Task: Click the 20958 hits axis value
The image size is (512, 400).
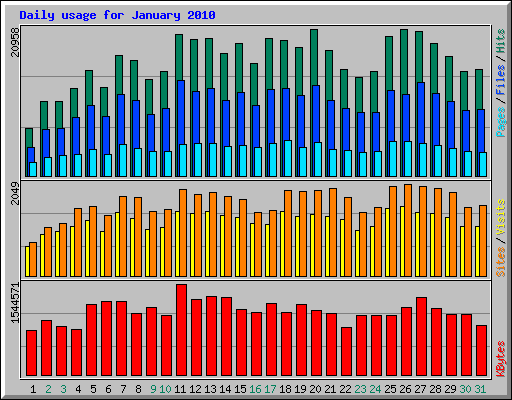Action: 15,42
